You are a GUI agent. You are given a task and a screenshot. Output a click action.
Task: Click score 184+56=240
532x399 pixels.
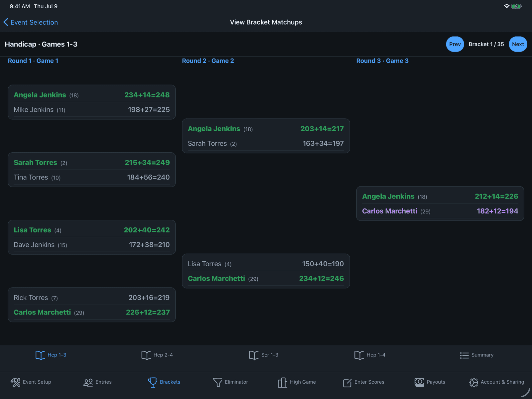click(148, 177)
